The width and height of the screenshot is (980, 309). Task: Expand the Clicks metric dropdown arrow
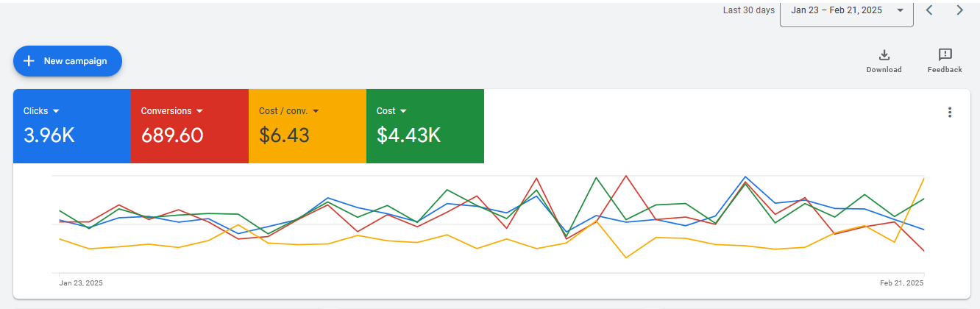tap(56, 111)
